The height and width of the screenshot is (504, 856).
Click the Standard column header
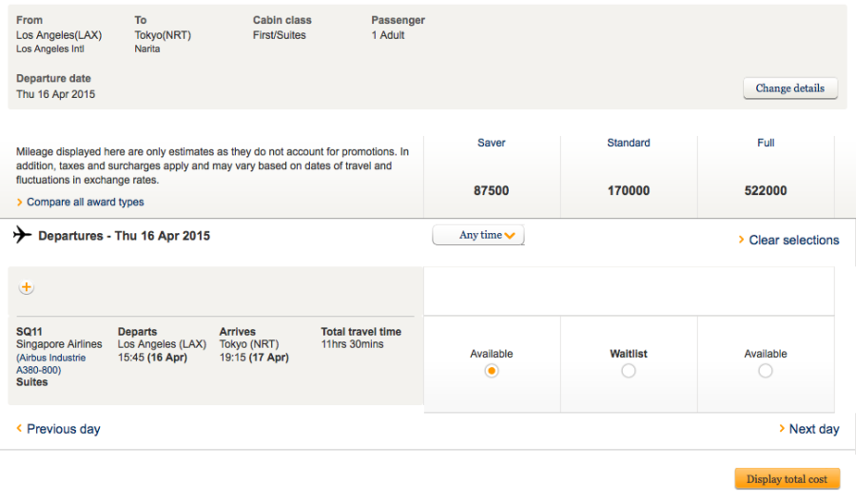point(629,143)
